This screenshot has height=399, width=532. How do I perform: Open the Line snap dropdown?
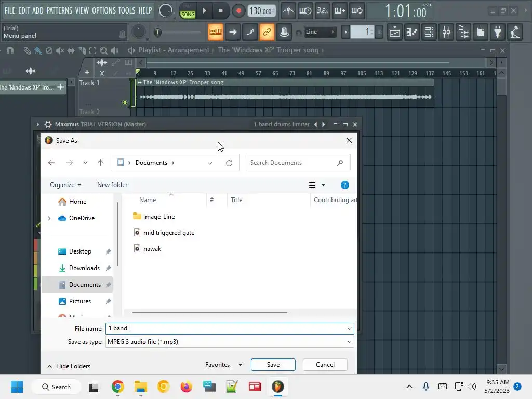[320, 32]
